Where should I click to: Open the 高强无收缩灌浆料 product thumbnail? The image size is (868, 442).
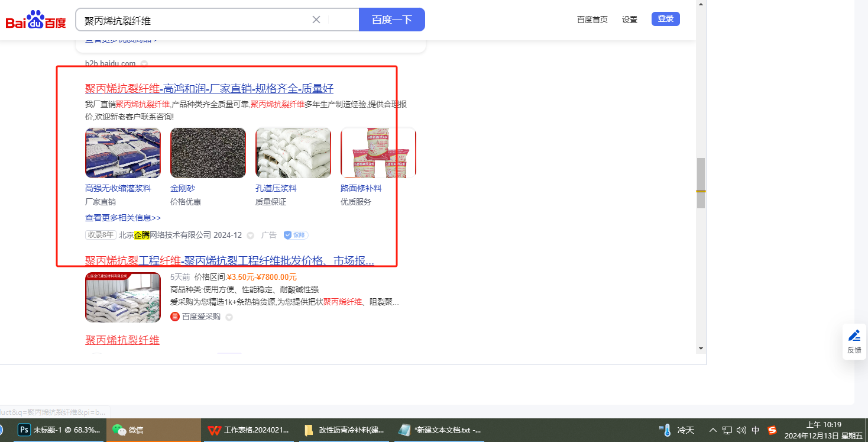123,153
